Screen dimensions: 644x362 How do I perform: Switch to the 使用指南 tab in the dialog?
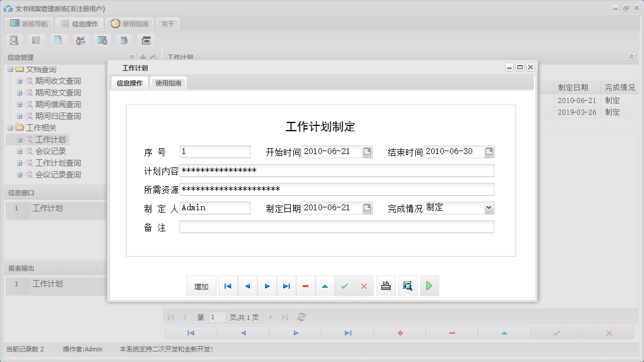click(168, 83)
